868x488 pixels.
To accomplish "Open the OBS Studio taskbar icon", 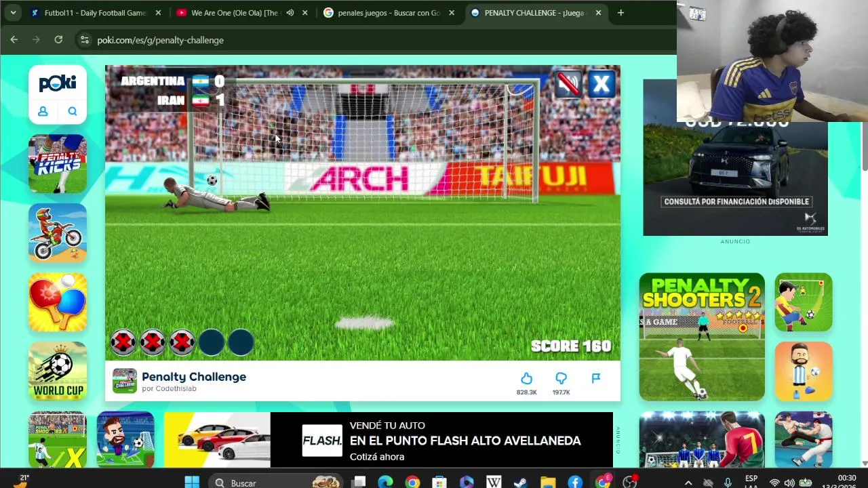I will (x=630, y=483).
